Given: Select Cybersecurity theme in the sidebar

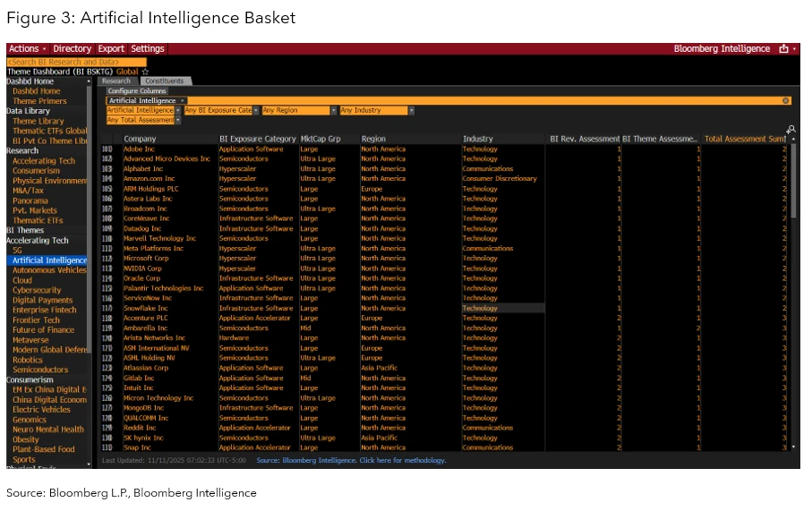Looking at the screenshot, I should (37, 291).
